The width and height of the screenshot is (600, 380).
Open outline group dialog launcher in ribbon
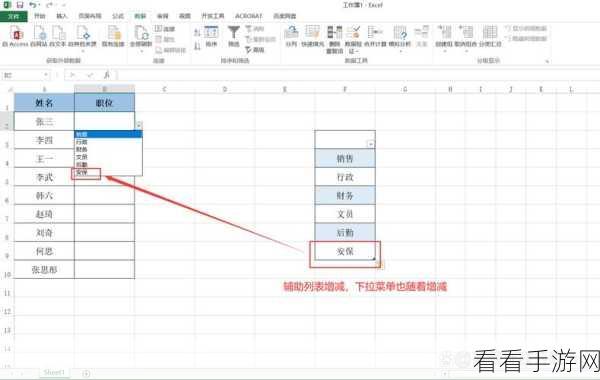click(x=547, y=61)
